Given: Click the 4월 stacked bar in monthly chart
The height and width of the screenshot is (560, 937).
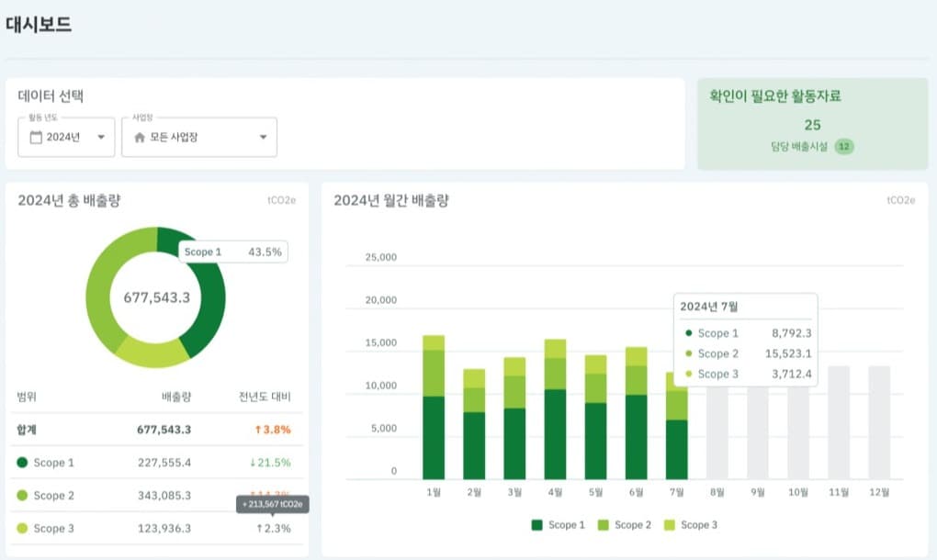Looking at the screenshot, I should pos(555,409).
